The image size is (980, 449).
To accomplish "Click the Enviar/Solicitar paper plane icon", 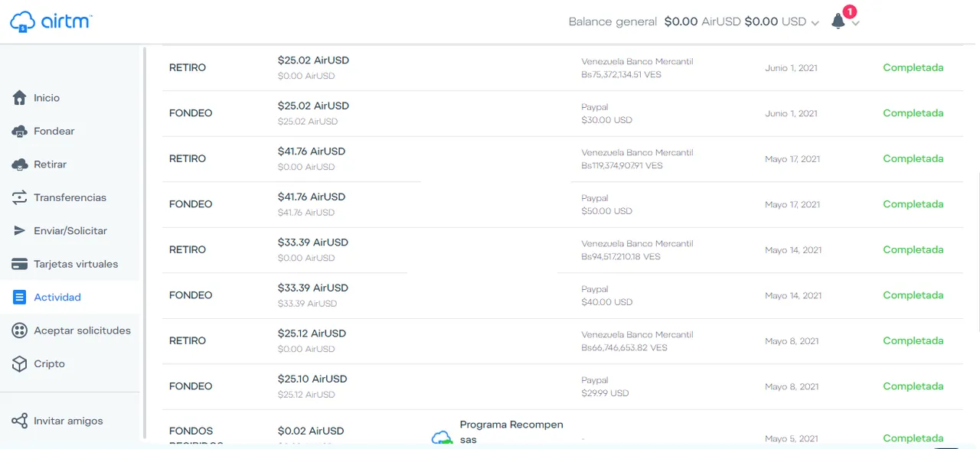I will 20,231.
